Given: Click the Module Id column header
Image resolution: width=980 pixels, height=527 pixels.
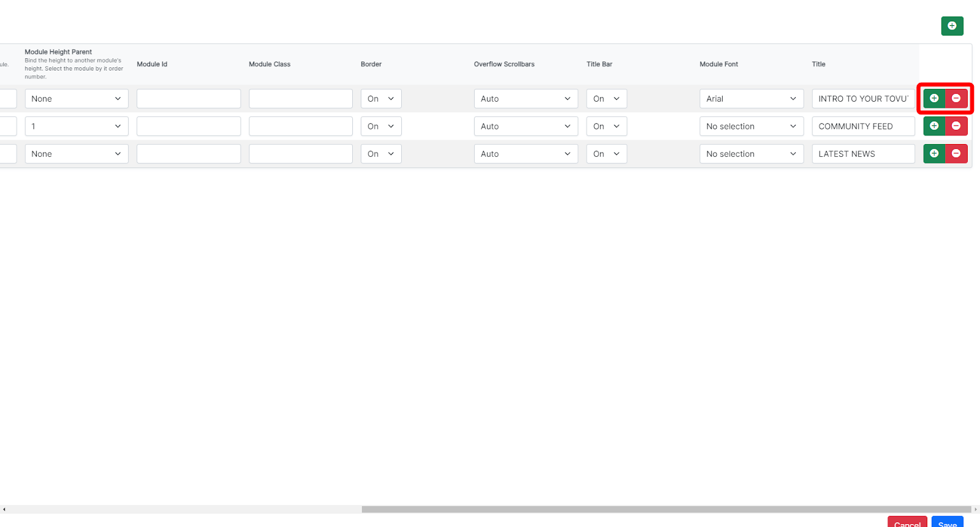Looking at the screenshot, I should pyautogui.click(x=152, y=64).
